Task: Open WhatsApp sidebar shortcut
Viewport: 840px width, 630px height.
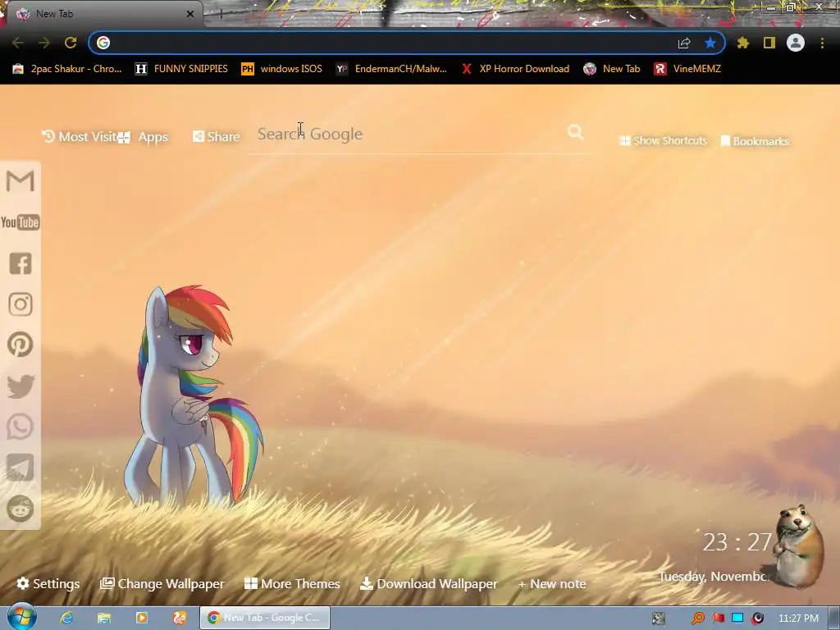Action: point(21,427)
